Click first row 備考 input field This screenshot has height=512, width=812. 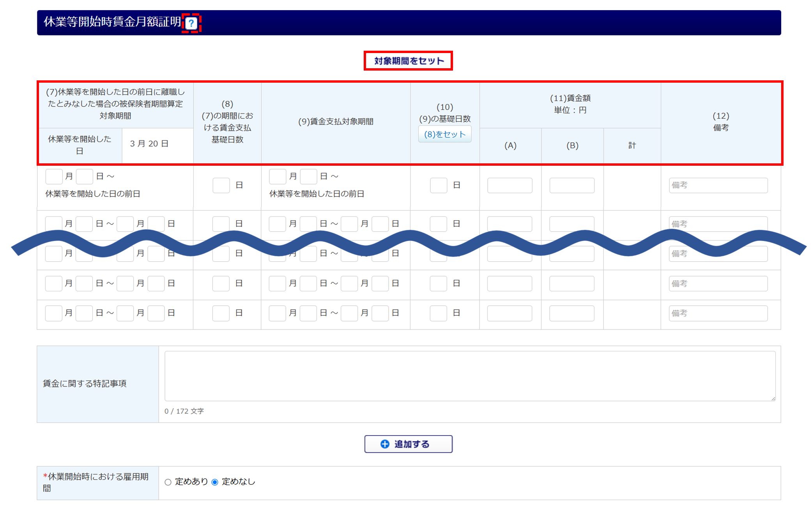tap(718, 185)
